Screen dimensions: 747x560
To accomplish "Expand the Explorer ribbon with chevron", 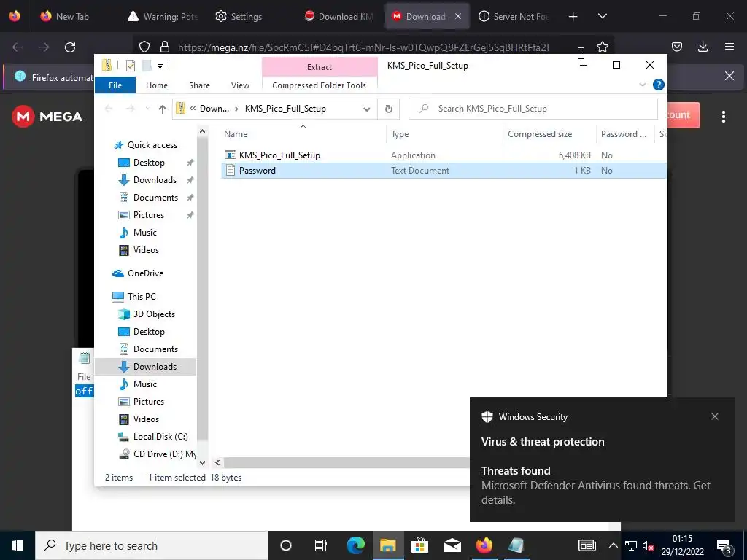I will click(x=642, y=85).
